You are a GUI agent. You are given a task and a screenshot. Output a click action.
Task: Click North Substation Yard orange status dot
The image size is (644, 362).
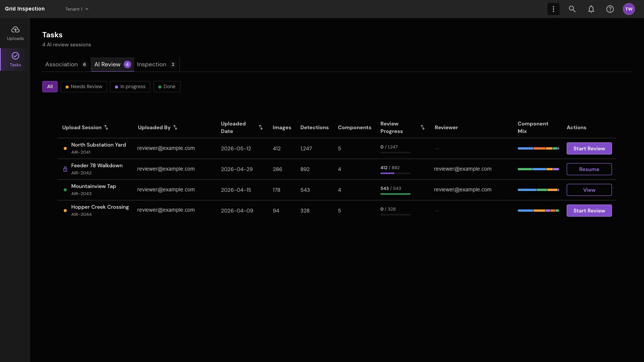[65, 148]
